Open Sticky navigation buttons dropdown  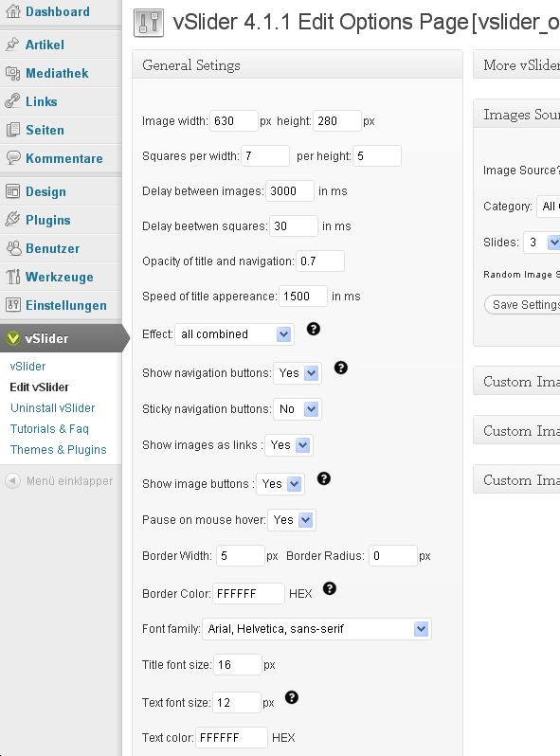tap(298, 409)
